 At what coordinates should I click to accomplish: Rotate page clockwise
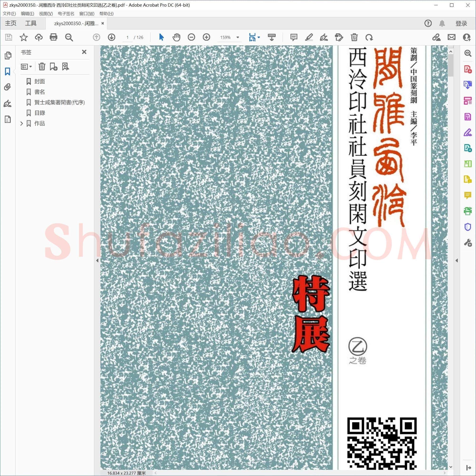click(x=369, y=37)
